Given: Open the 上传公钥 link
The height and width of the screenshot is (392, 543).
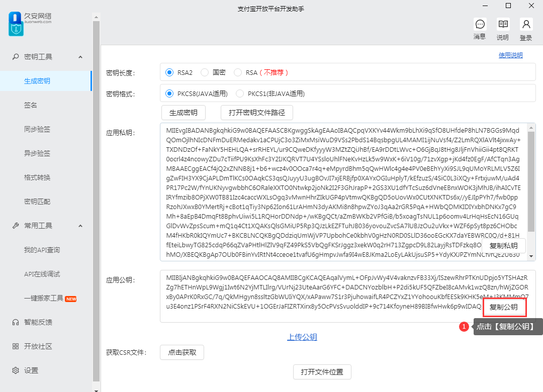Looking at the screenshot, I should tap(302, 337).
